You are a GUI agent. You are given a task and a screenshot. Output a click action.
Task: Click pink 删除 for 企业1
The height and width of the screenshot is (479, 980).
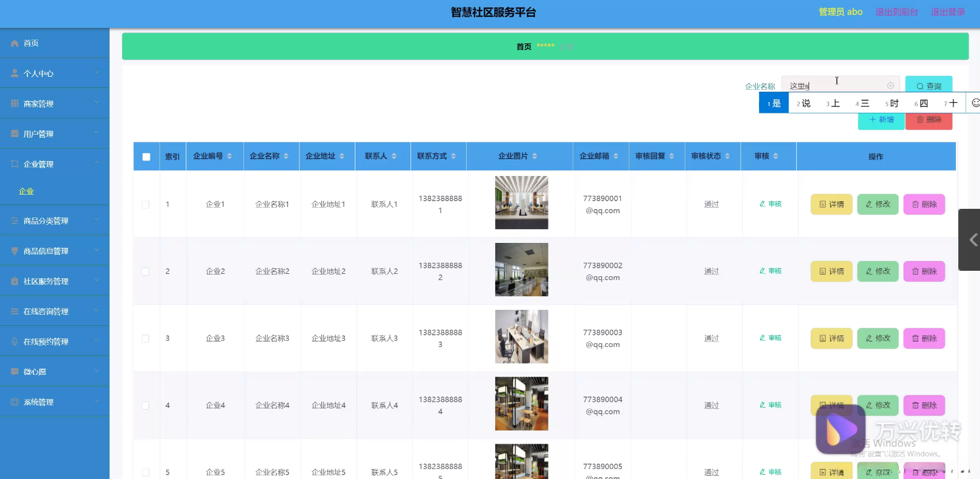[924, 204]
